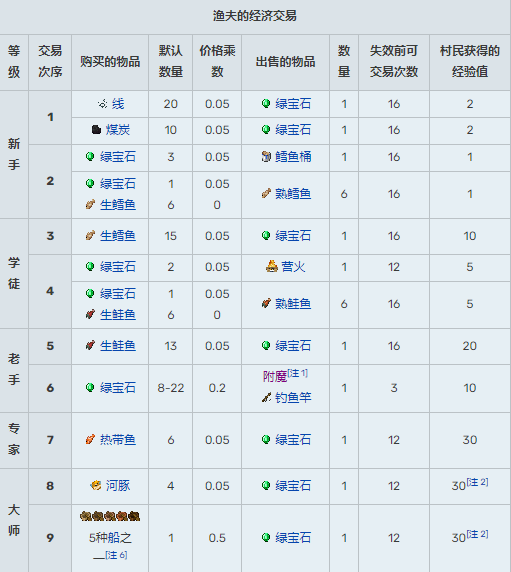The width and height of the screenshot is (511, 572).
Task: Click the 交易次序 column header
Action: click(x=50, y=61)
